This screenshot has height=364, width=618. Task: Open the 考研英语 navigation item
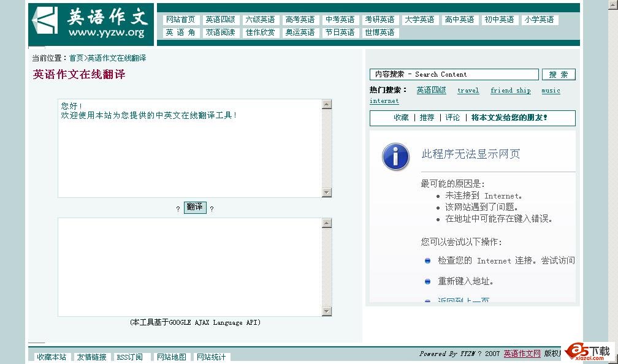380,19
